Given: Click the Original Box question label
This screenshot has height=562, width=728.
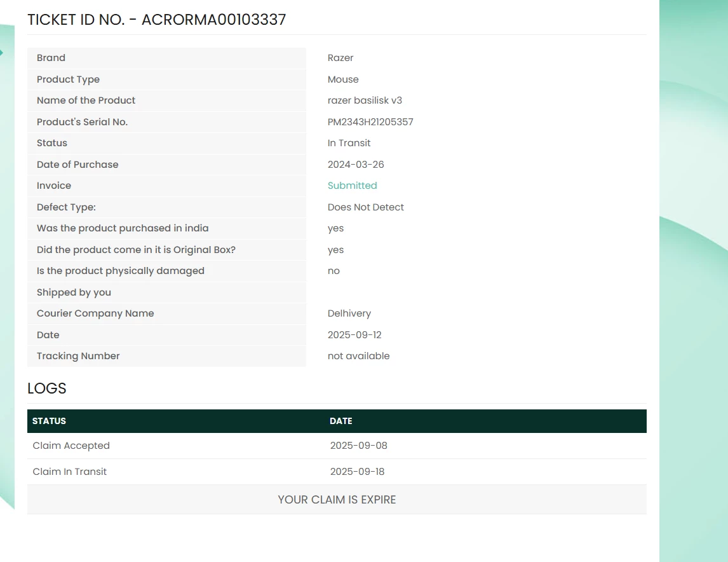Looking at the screenshot, I should tap(136, 250).
